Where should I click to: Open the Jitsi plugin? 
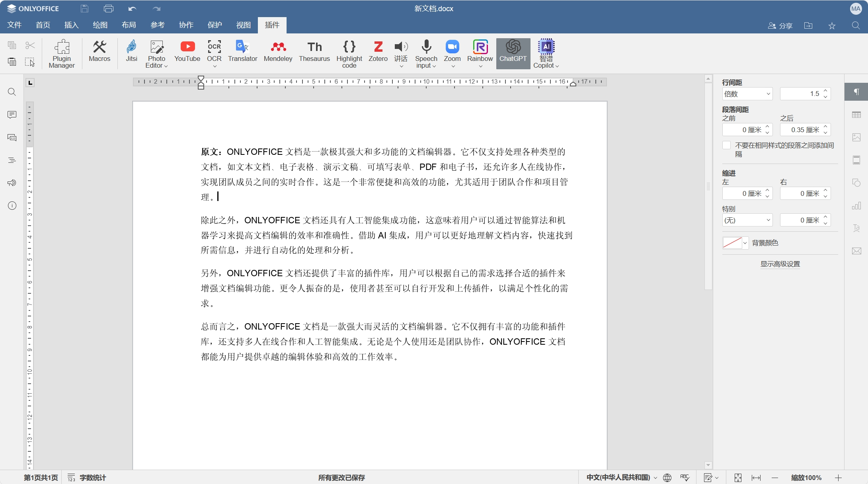pos(131,51)
